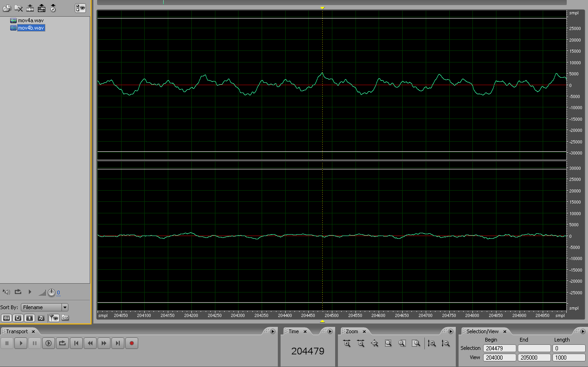Insert file into Multitrack session icon
This screenshot has height=367, width=588.
pos(42,8)
